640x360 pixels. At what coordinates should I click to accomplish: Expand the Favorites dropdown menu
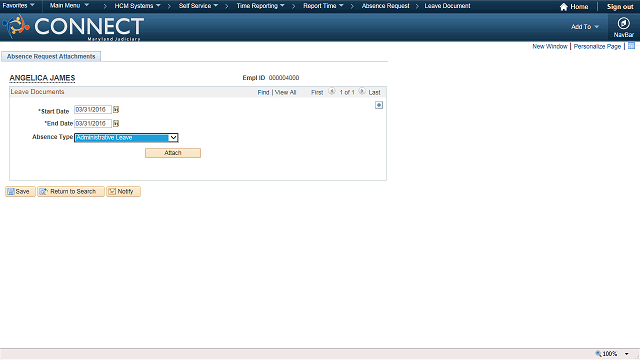pyautogui.click(x=18, y=6)
